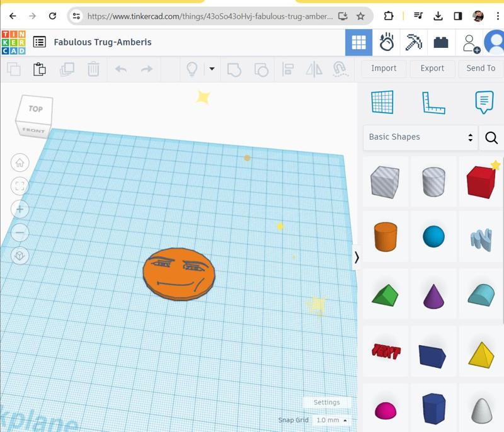Pick the red Text shape

tap(386, 351)
